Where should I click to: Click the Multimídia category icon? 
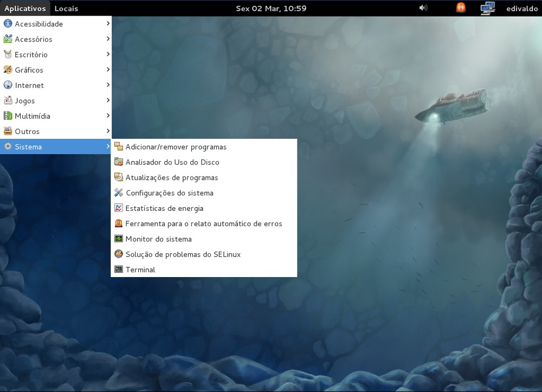[8, 115]
